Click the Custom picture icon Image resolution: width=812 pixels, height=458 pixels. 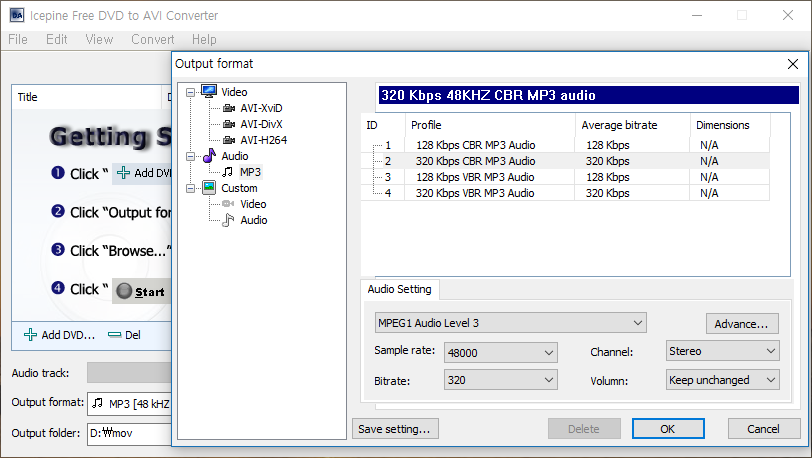[209, 188]
